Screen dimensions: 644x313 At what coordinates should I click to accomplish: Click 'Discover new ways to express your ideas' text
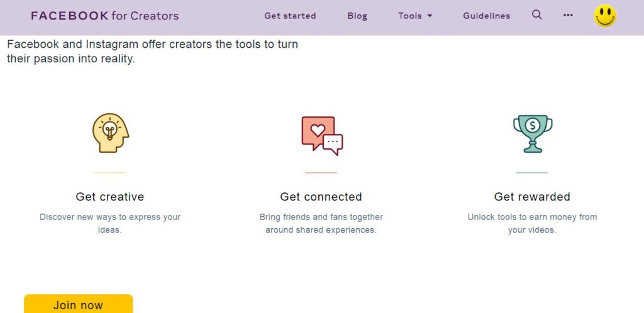click(x=110, y=224)
